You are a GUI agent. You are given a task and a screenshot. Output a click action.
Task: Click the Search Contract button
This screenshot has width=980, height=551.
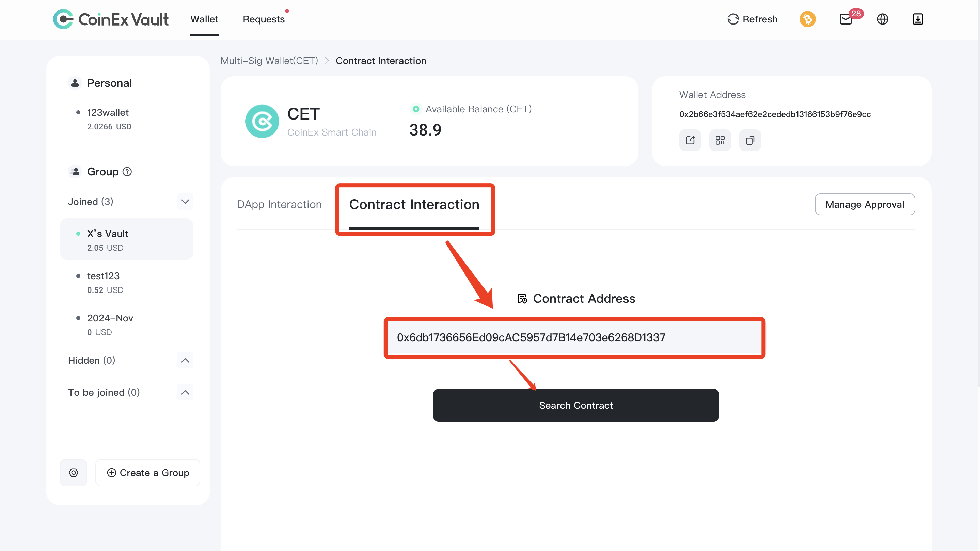tap(576, 405)
